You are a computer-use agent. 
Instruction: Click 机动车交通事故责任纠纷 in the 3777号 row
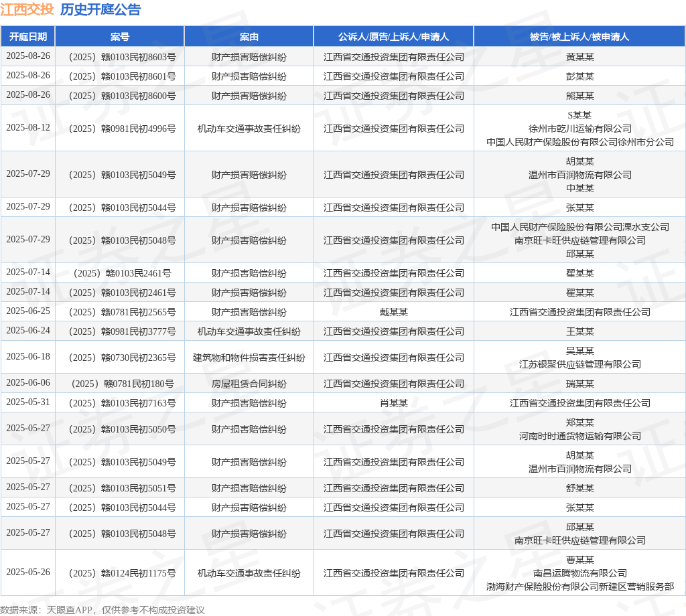[x=249, y=331]
